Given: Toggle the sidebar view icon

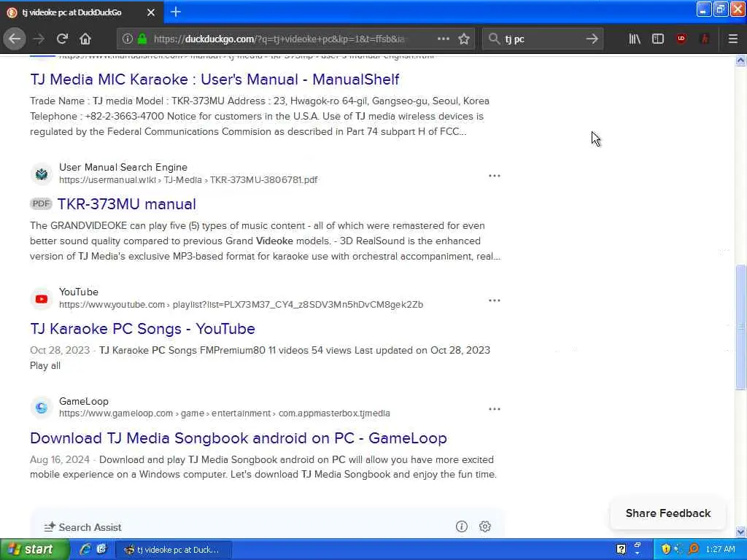Looking at the screenshot, I should pos(657,39).
